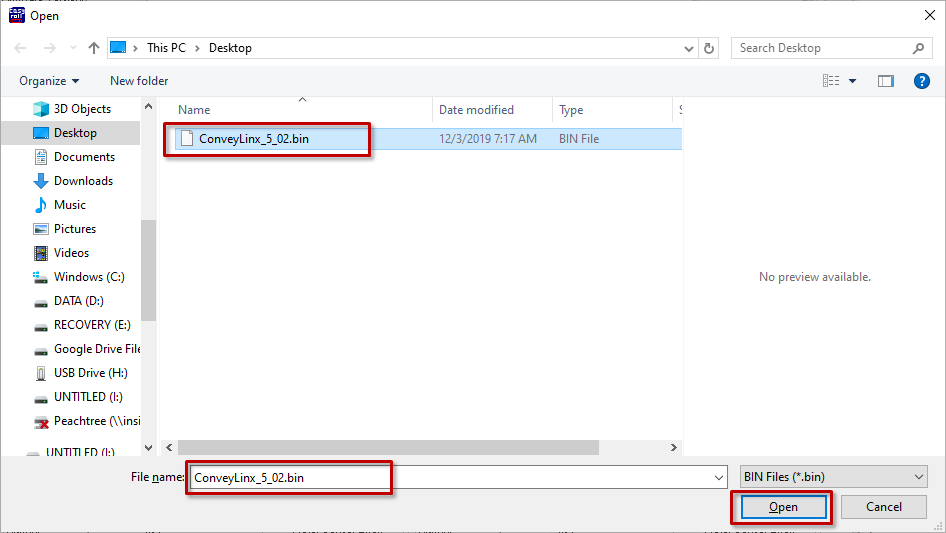Go back using the back arrow
This screenshot has width=946, height=533.
click(20, 48)
